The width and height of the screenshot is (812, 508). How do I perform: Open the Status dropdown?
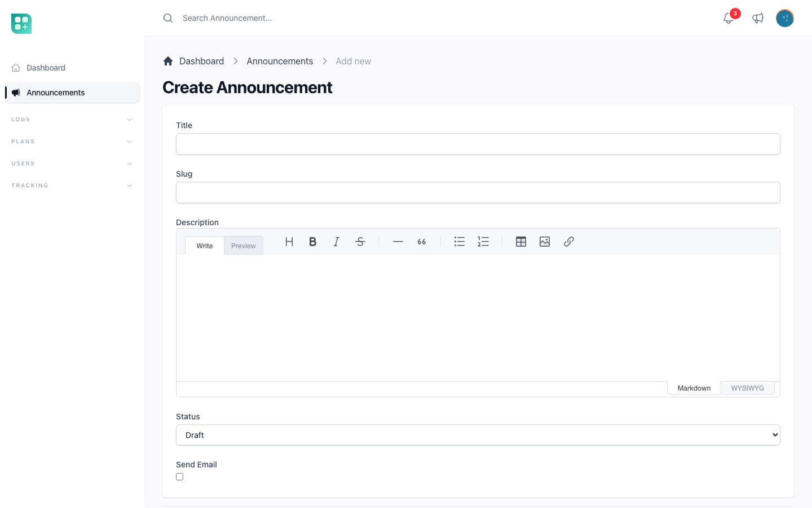478,435
